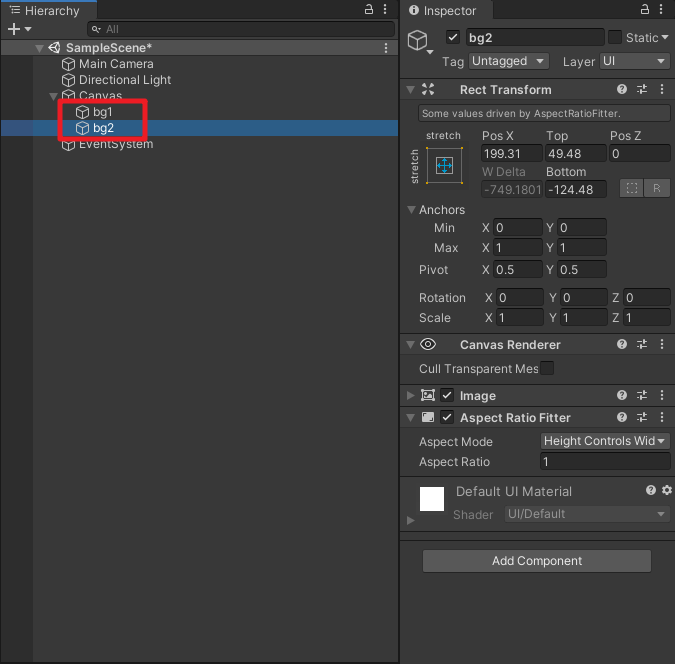The width and height of the screenshot is (675, 664).
Task: Collapse the Canvas Renderer component
Action: (x=411, y=344)
